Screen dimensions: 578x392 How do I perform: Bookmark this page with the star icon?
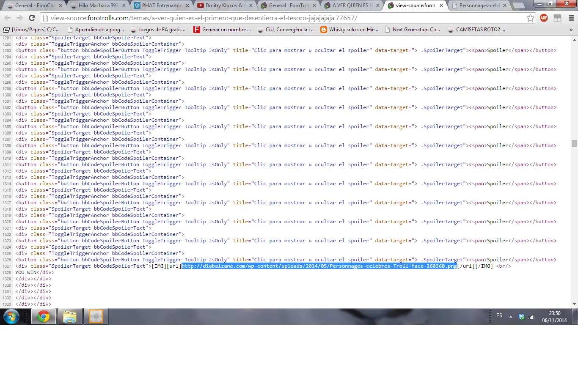pos(530,18)
